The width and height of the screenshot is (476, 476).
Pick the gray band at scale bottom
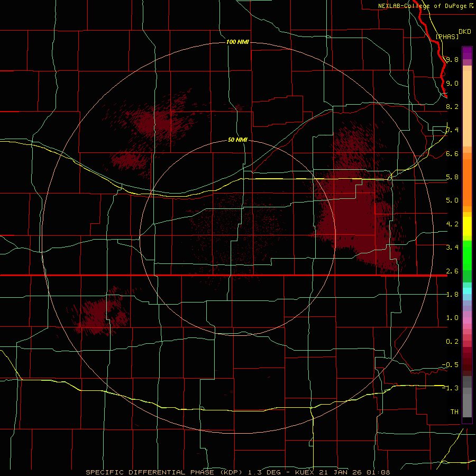point(467,402)
